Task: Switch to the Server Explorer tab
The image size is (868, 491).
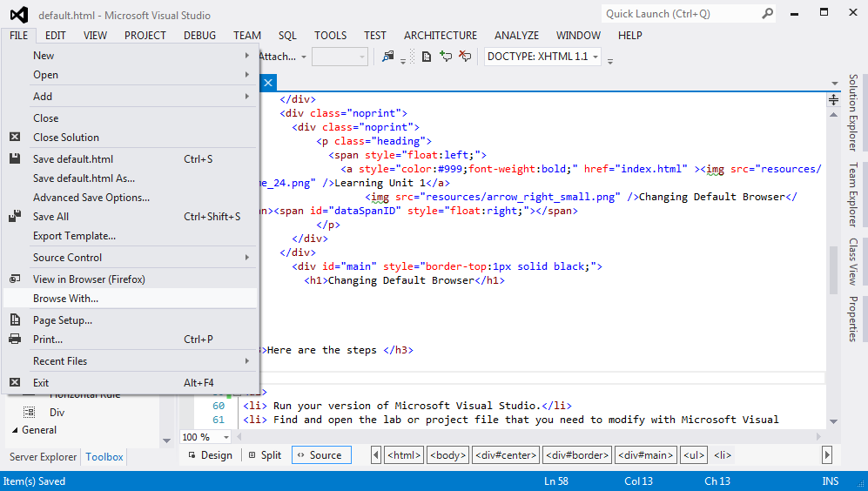Action: click(x=43, y=457)
